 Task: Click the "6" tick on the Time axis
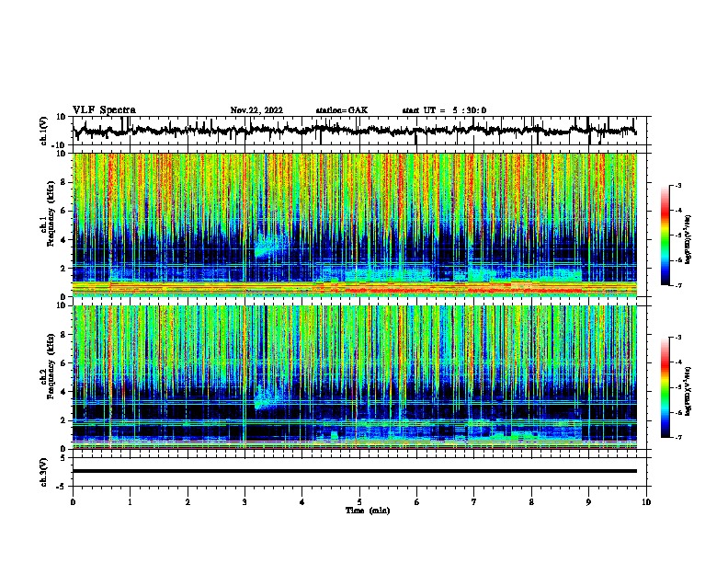pyautogui.click(x=416, y=501)
